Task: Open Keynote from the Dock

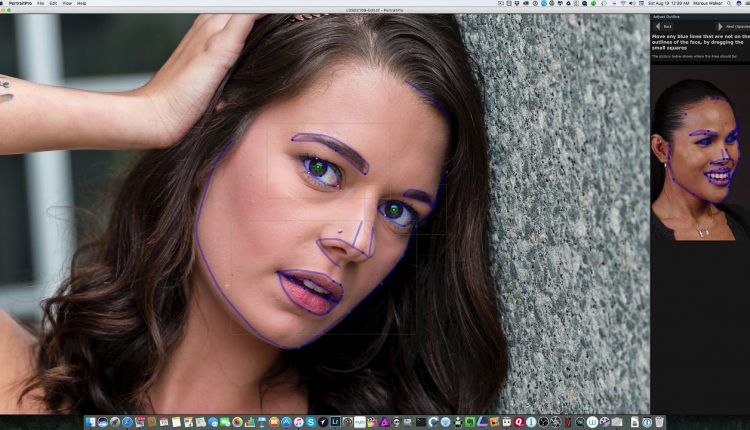Action: [262, 422]
